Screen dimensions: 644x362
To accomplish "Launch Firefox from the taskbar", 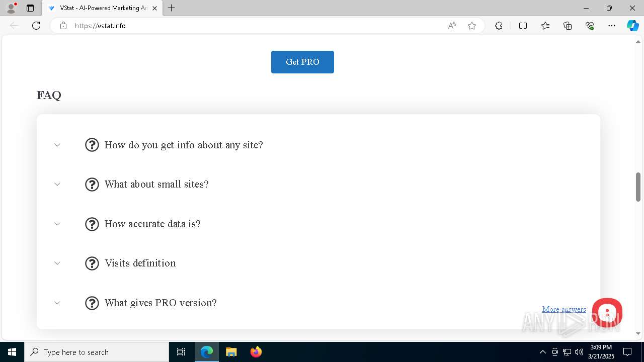I will click(256, 352).
